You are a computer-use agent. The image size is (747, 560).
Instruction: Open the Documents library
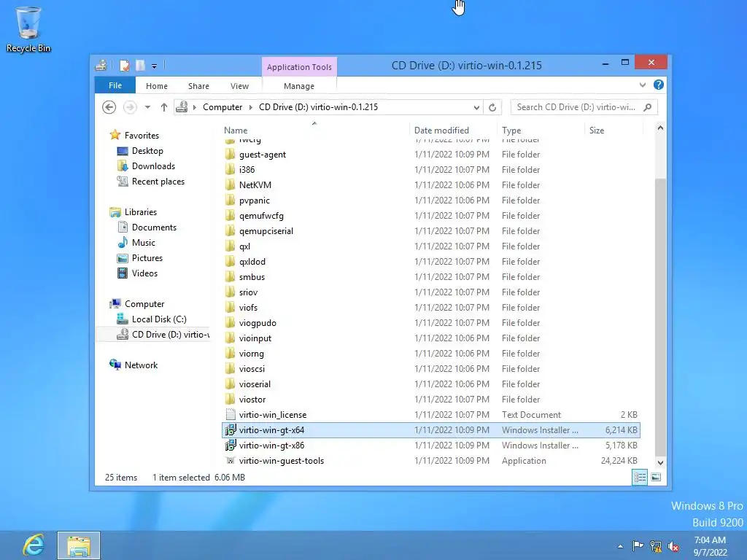154,227
